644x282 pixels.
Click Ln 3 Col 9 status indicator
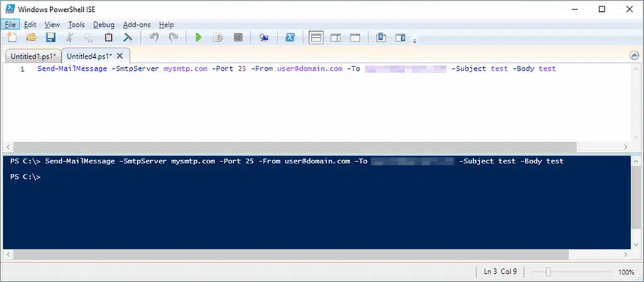500,272
